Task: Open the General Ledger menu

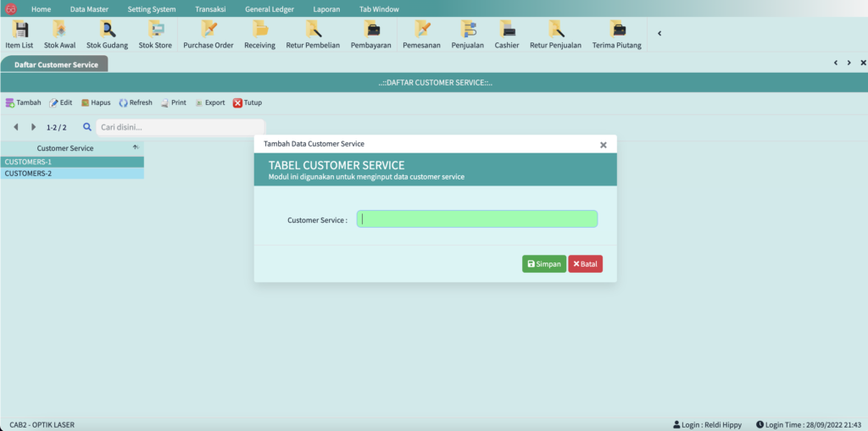Action: 269,8
